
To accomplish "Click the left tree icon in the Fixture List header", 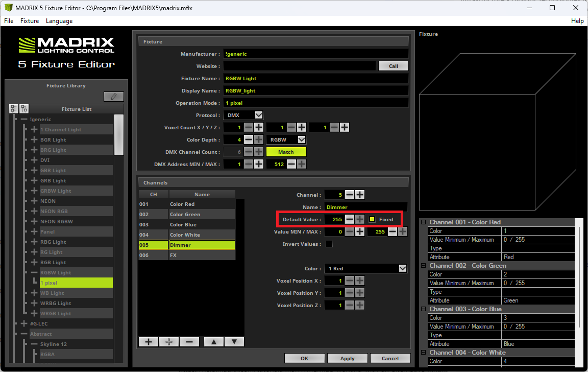I will click(x=14, y=109).
